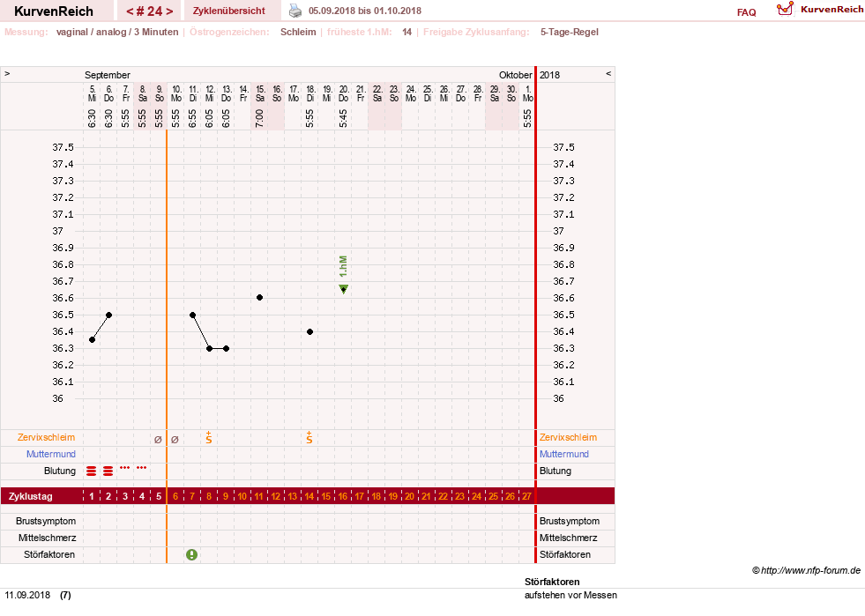This screenshot has height=616, width=865.
Task: Click temperature point on 5. Mi
Action: pos(92,339)
